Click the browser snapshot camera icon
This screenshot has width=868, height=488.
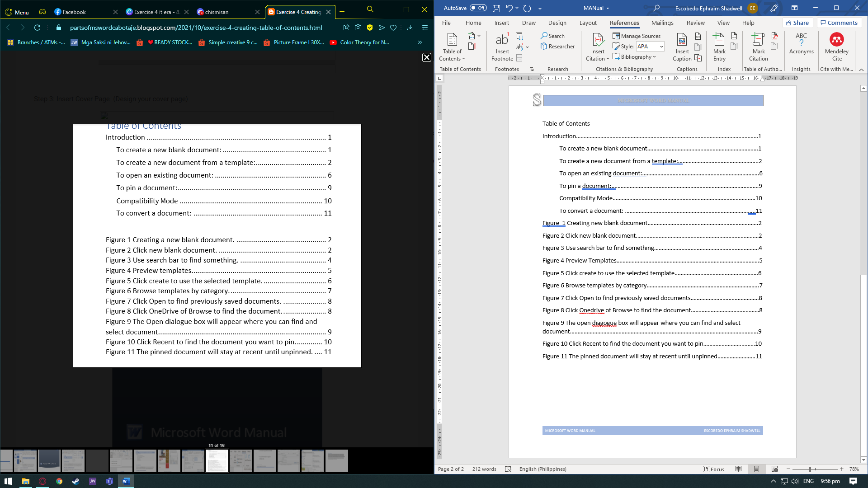coord(358,28)
